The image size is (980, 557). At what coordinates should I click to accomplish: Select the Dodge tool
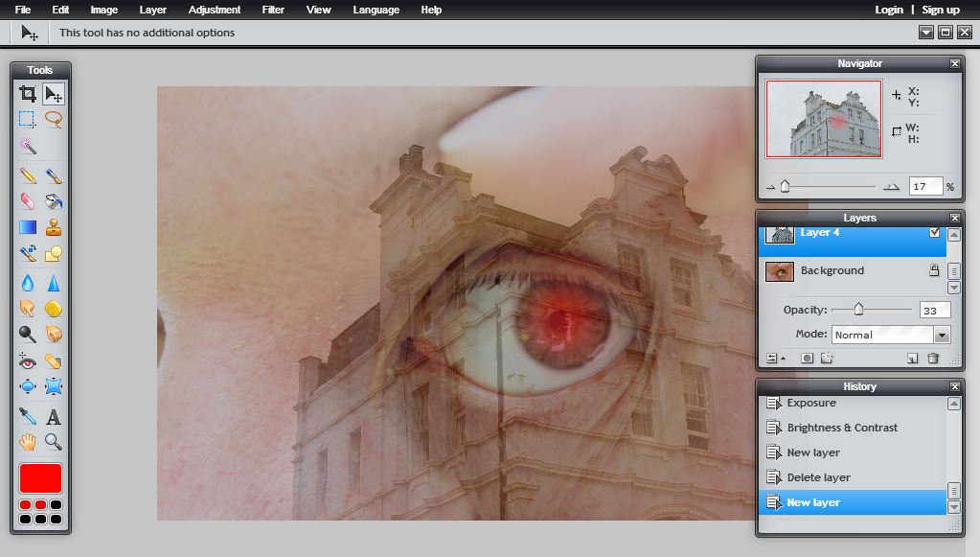click(28, 335)
